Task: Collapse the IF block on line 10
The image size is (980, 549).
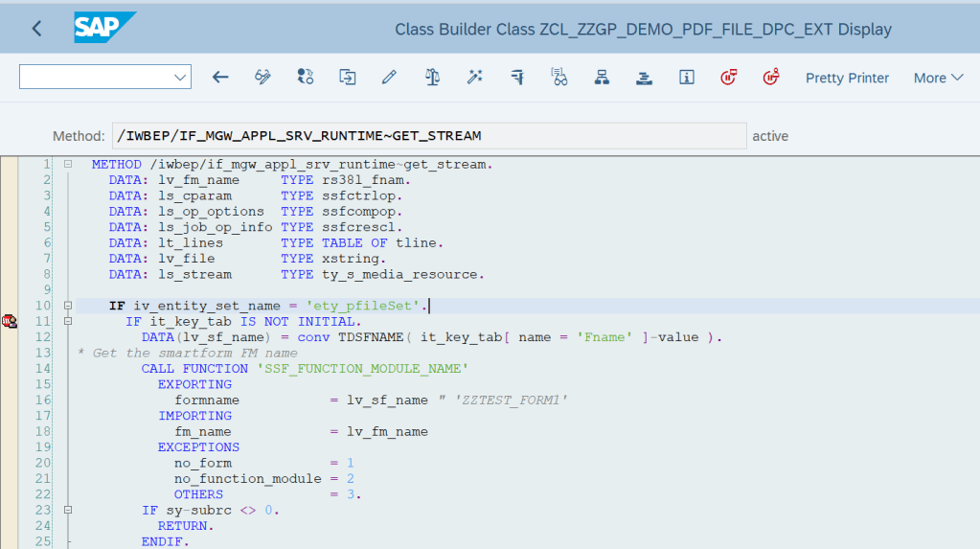Action: tap(68, 306)
